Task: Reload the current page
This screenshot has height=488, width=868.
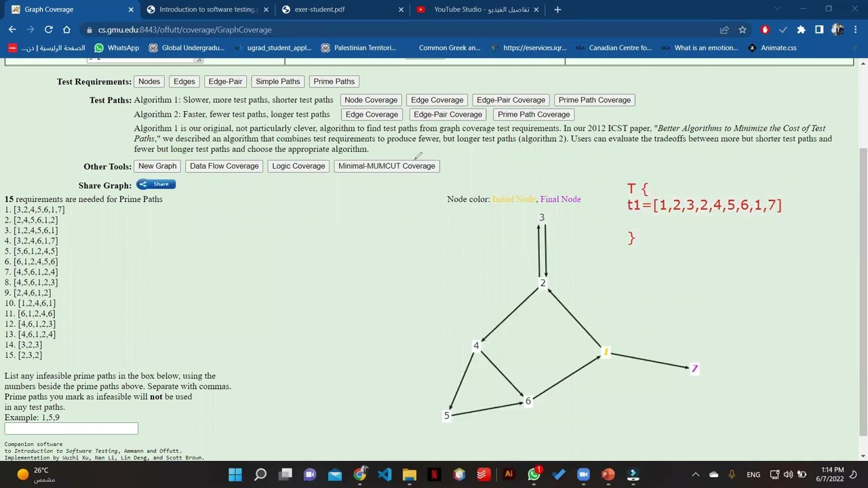Action: click(48, 30)
